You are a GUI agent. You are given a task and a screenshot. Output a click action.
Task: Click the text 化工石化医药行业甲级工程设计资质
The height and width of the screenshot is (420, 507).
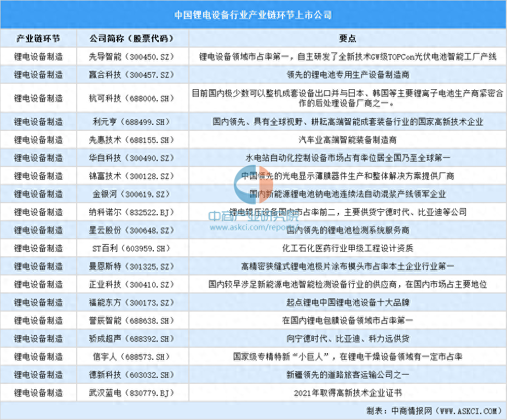tap(348, 249)
